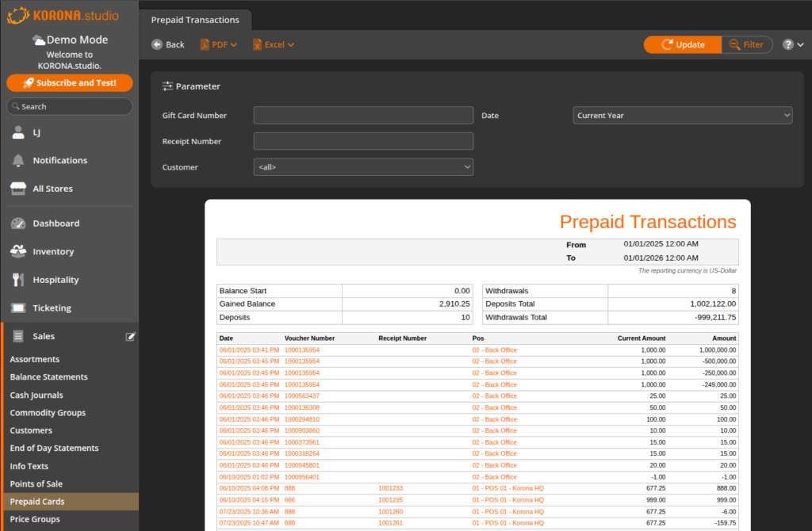Open Commodity Groups menu item

(48, 412)
